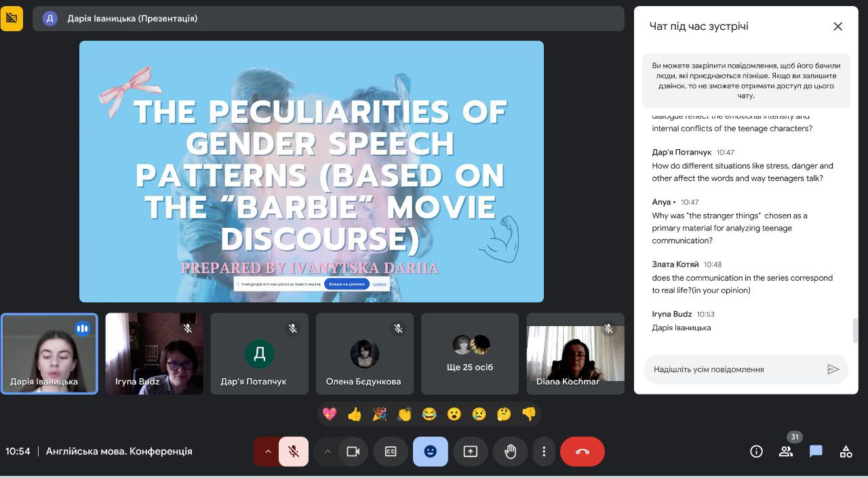This screenshot has width=868, height=478.
Task: Click sender name 'Злата Котяй' in chat
Action: click(675, 264)
